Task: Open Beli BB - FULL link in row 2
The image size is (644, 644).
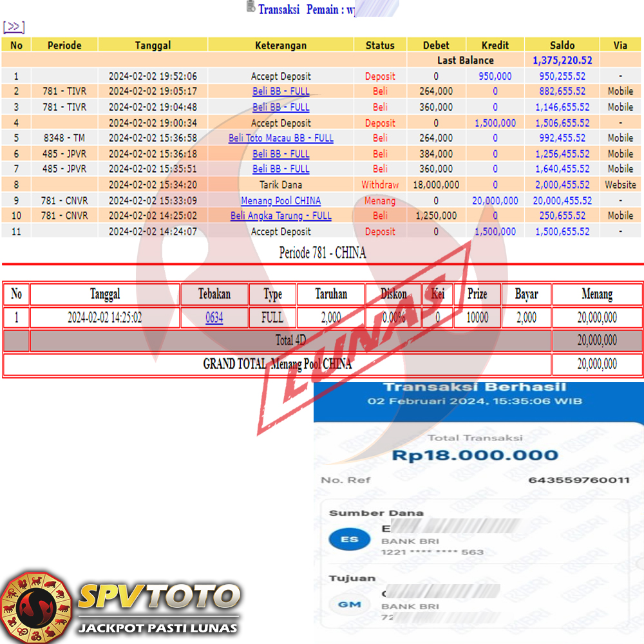Action: coord(281,91)
